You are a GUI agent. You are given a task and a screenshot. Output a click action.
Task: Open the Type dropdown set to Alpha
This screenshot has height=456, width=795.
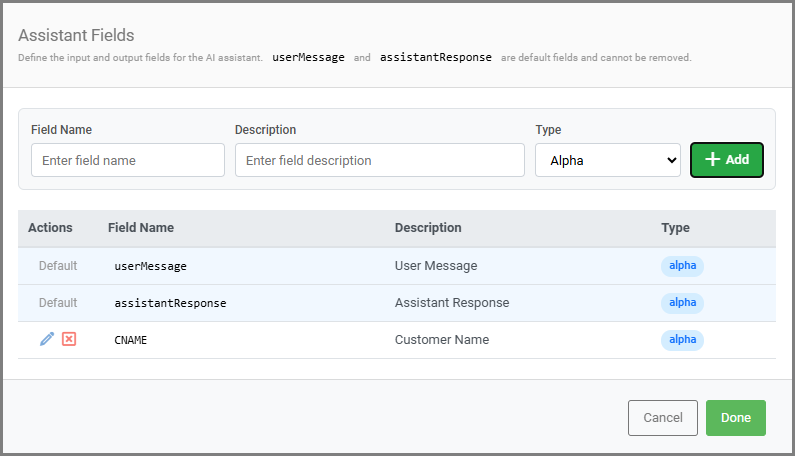(607, 160)
